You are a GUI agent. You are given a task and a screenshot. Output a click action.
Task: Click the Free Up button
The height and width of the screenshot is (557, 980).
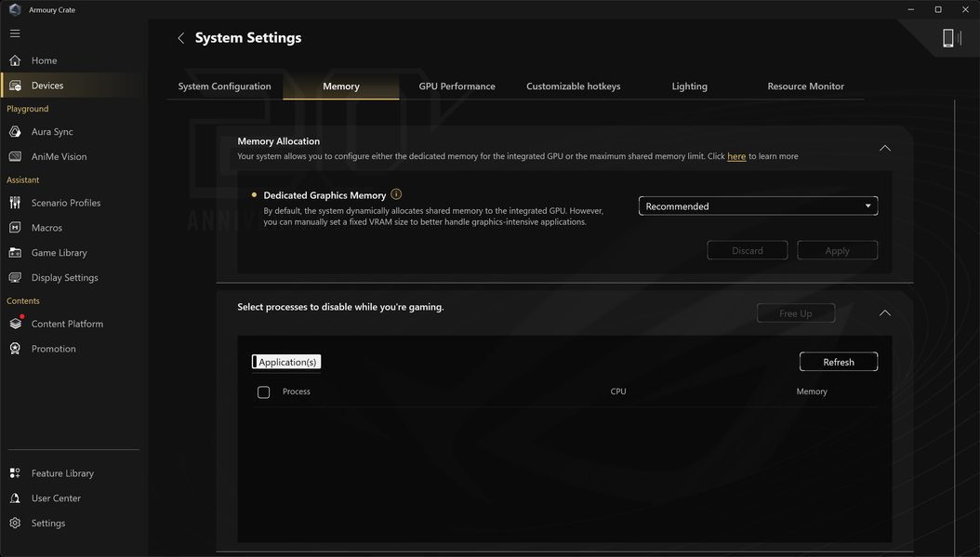point(796,313)
